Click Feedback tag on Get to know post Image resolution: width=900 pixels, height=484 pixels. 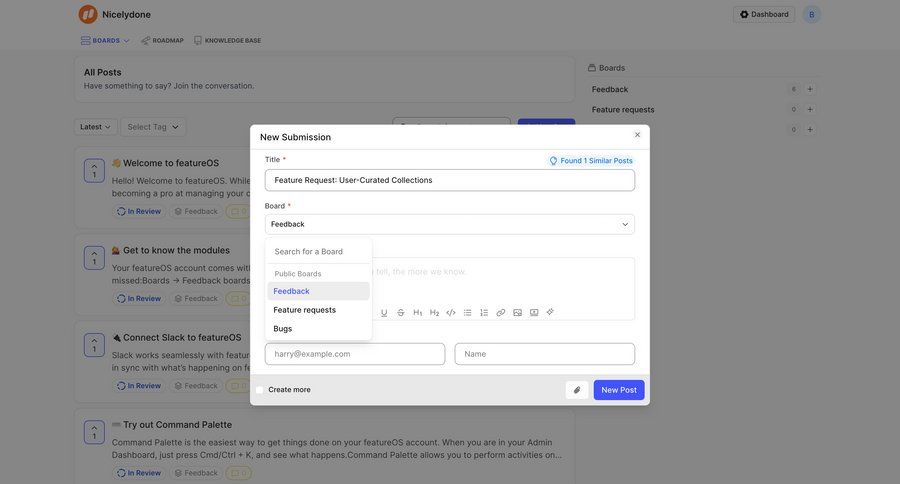[196, 299]
